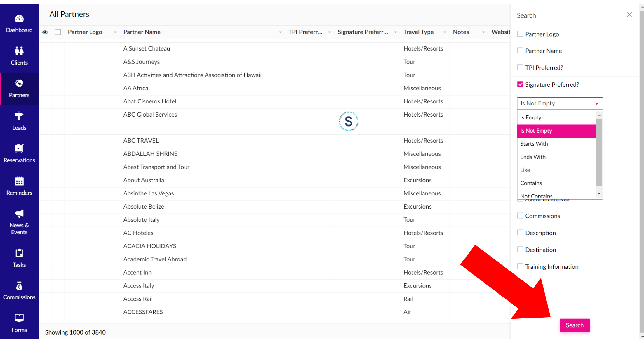Choose the Contains operator option
644x343 pixels.
[x=531, y=183]
